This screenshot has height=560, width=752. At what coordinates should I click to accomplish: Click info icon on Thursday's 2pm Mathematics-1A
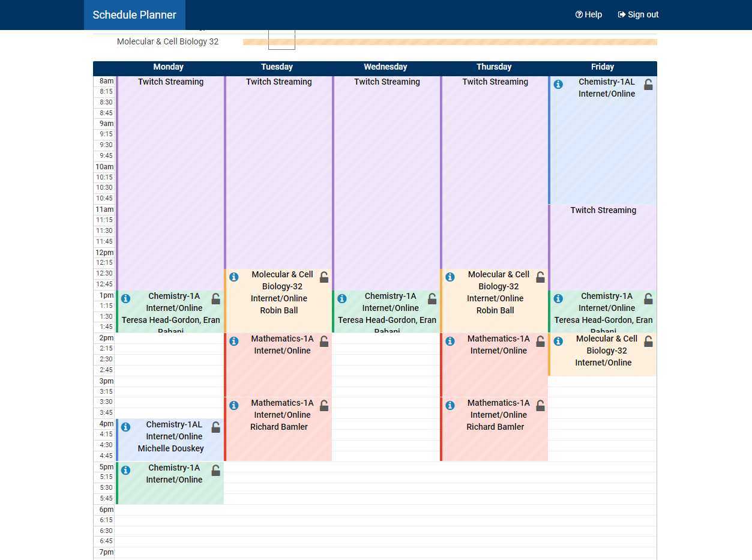tap(450, 341)
